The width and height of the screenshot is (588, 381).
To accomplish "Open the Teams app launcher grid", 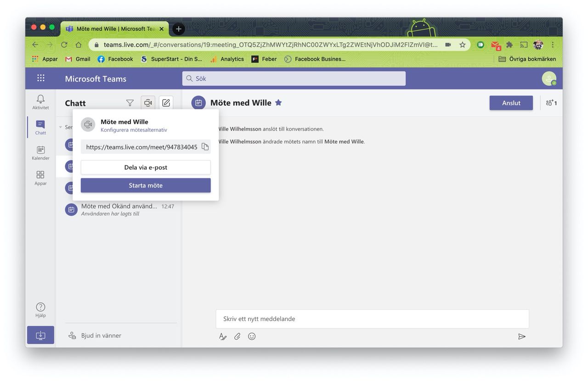I will (x=41, y=78).
